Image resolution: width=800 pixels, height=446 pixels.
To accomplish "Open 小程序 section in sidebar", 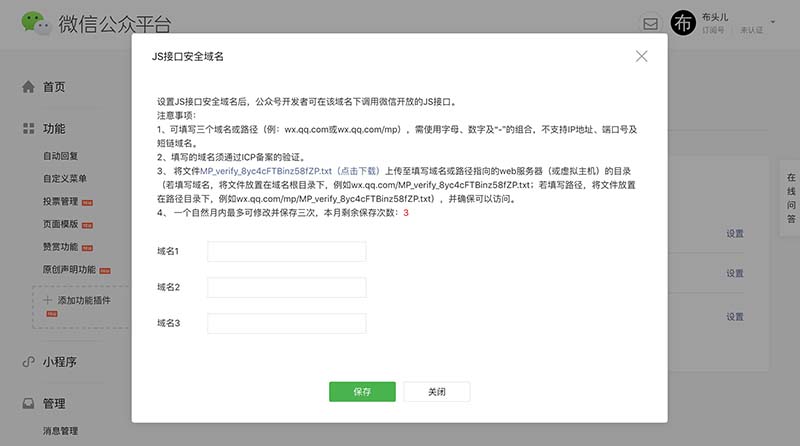I will coord(60,362).
